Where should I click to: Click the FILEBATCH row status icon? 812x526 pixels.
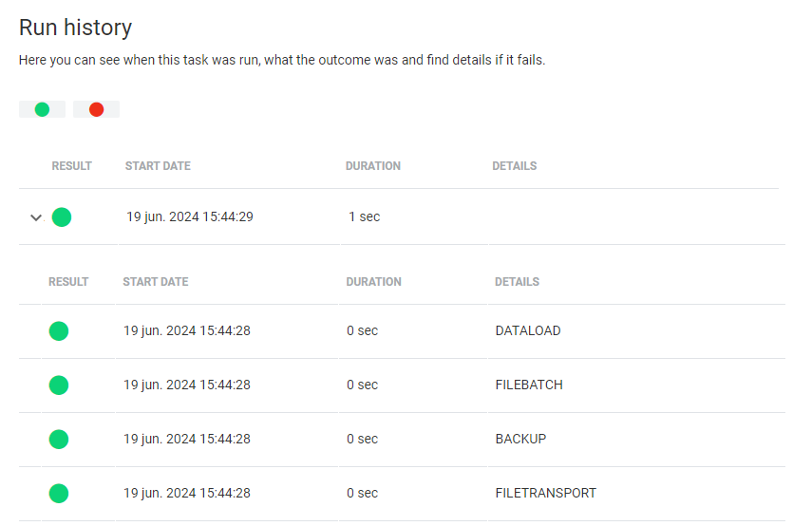[59, 385]
